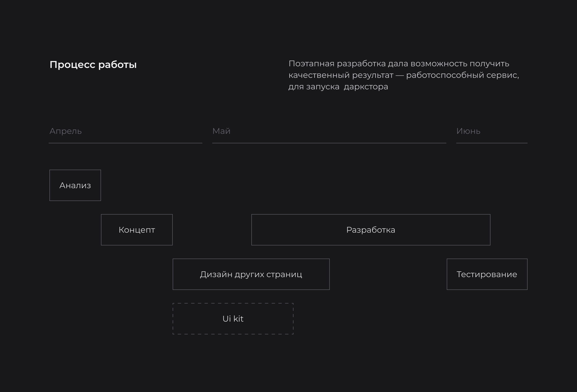The width and height of the screenshot is (577, 392).
Task: Click the word Поэтапная in the description
Action: (x=311, y=64)
